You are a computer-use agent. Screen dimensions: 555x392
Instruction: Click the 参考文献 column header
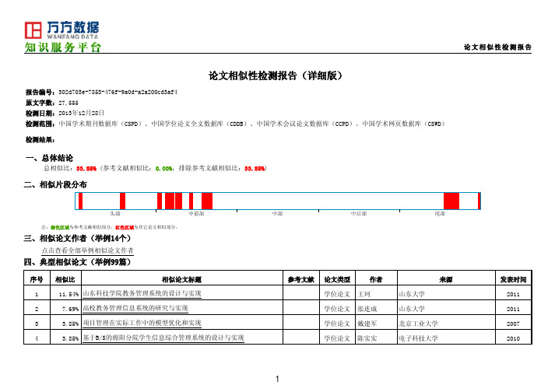301,279
